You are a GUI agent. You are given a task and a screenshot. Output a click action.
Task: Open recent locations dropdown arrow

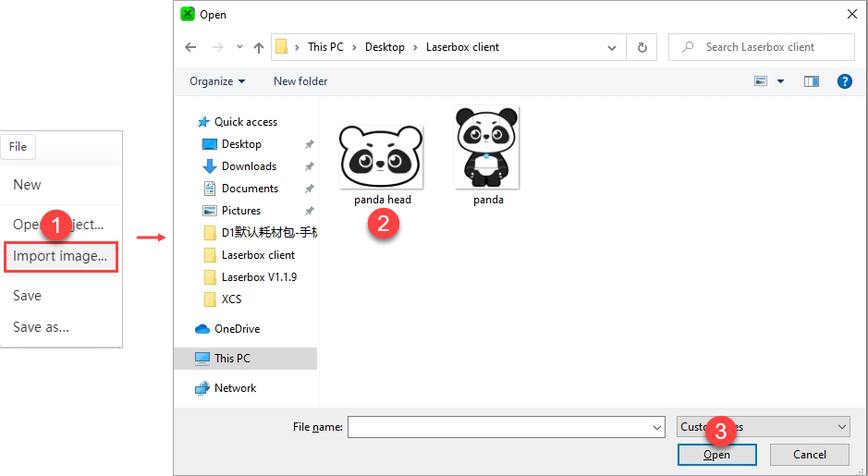point(239,47)
